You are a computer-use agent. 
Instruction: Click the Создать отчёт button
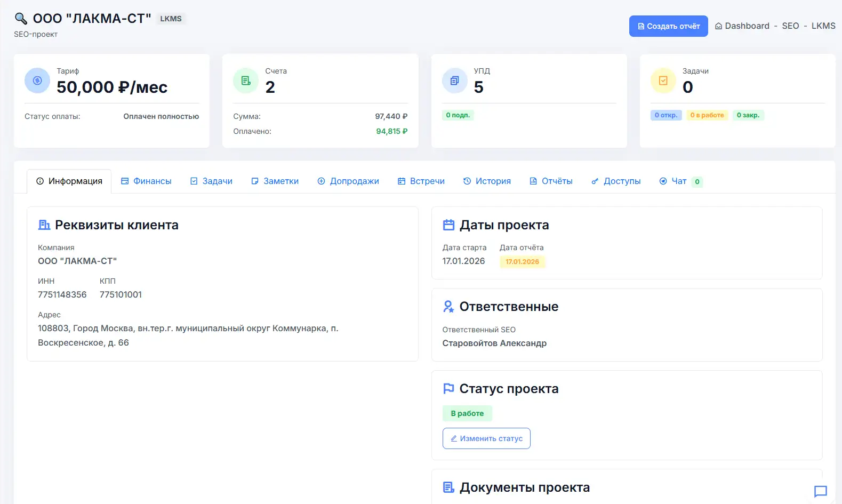pyautogui.click(x=669, y=26)
